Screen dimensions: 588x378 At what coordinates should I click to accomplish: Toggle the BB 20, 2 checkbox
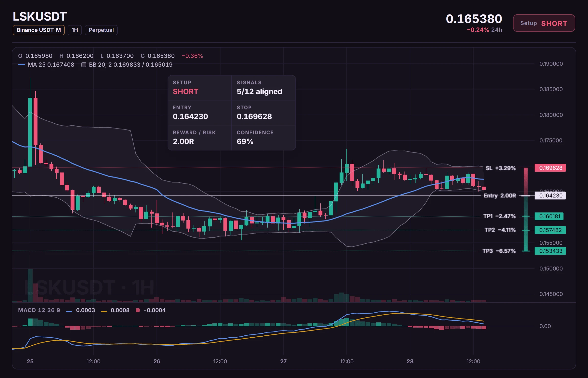click(x=84, y=65)
